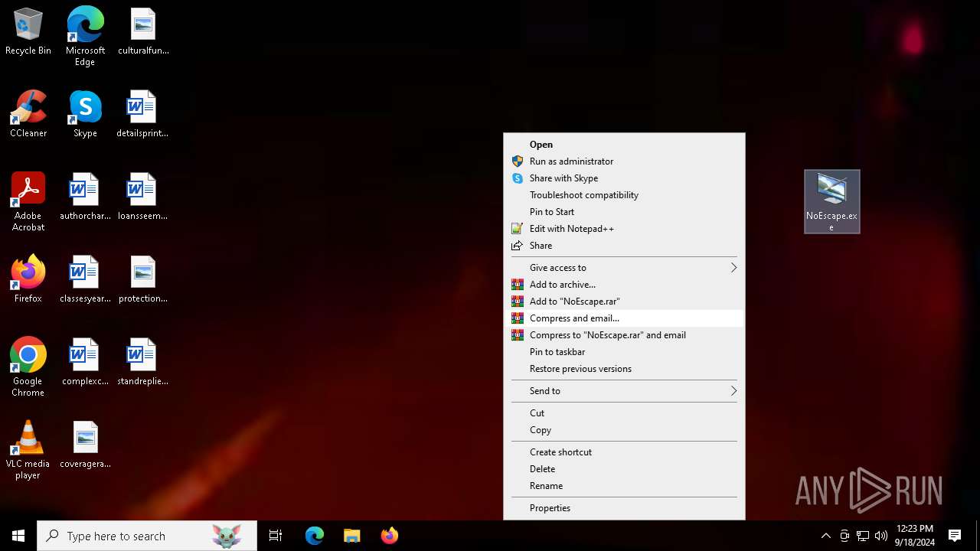This screenshot has height=551, width=980.
Task: Choose Rename in the context menu
Action: click(x=624, y=486)
